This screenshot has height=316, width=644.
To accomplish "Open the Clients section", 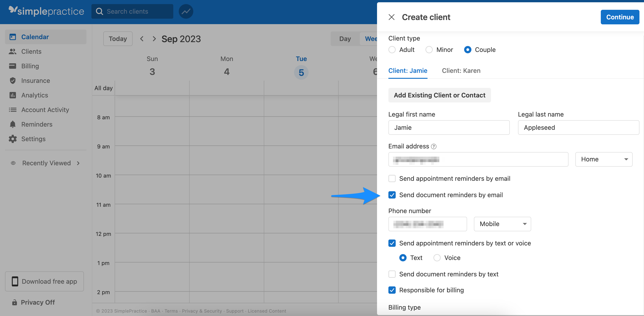I will pyautogui.click(x=31, y=51).
